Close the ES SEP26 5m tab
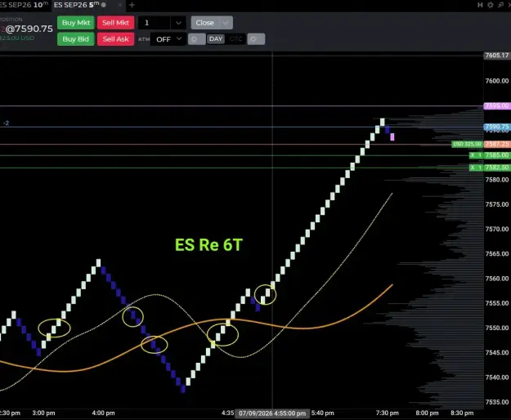Image resolution: width=511 pixels, height=420 pixels. 119,5
